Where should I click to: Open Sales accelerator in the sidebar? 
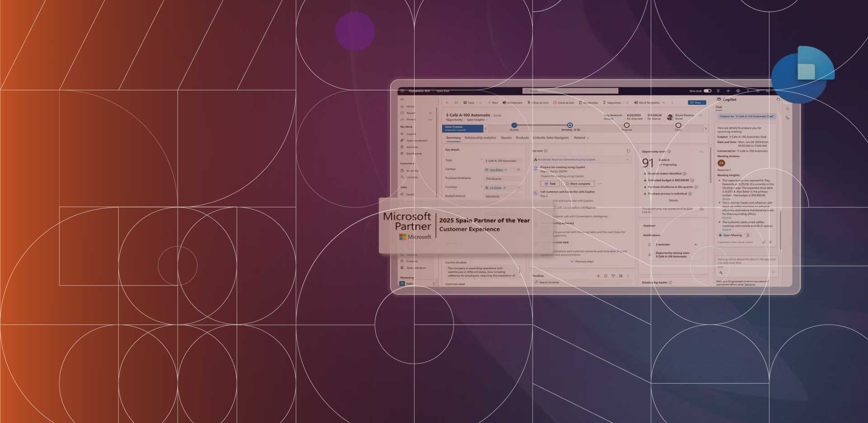point(414,141)
